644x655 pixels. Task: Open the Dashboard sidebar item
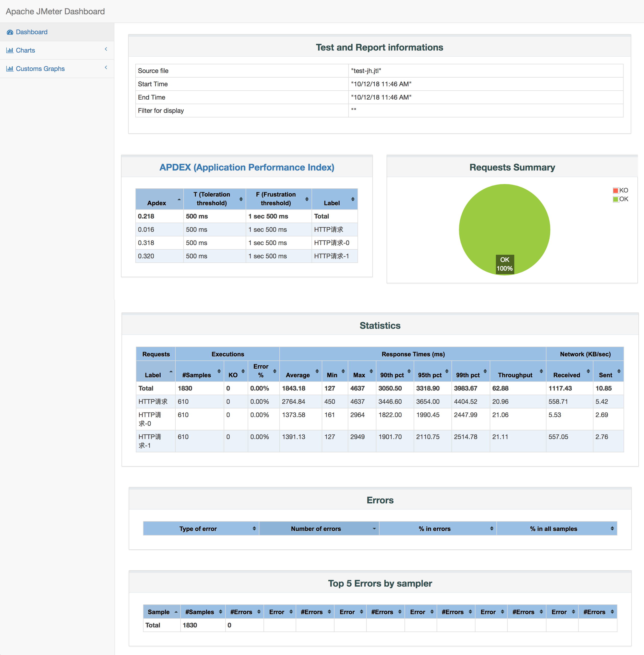[x=57, y=32]
